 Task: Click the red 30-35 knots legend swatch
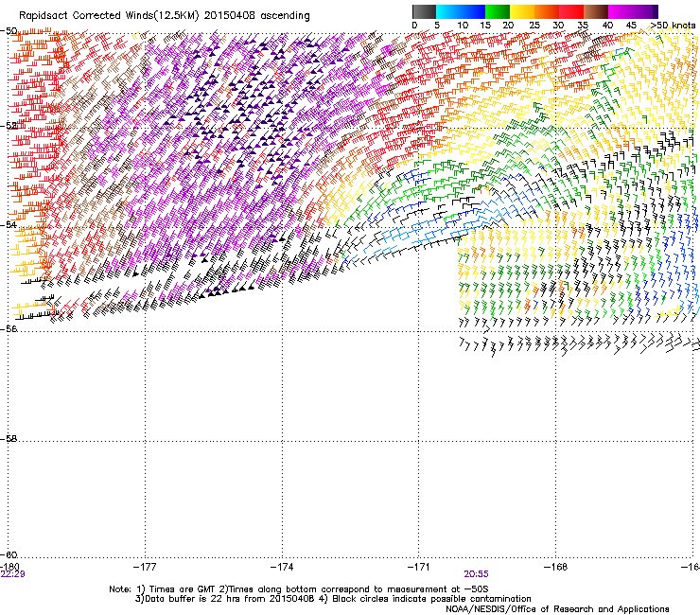(571, 12)
